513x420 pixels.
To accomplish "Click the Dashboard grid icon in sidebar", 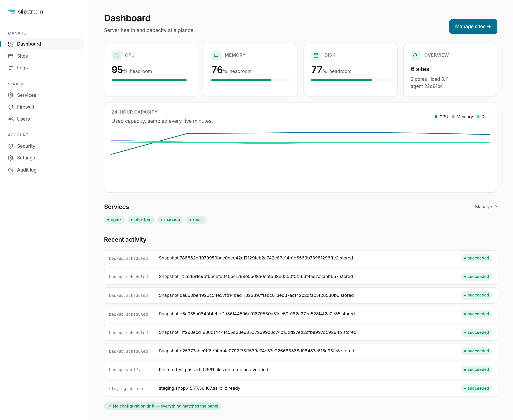I will 11,44.
